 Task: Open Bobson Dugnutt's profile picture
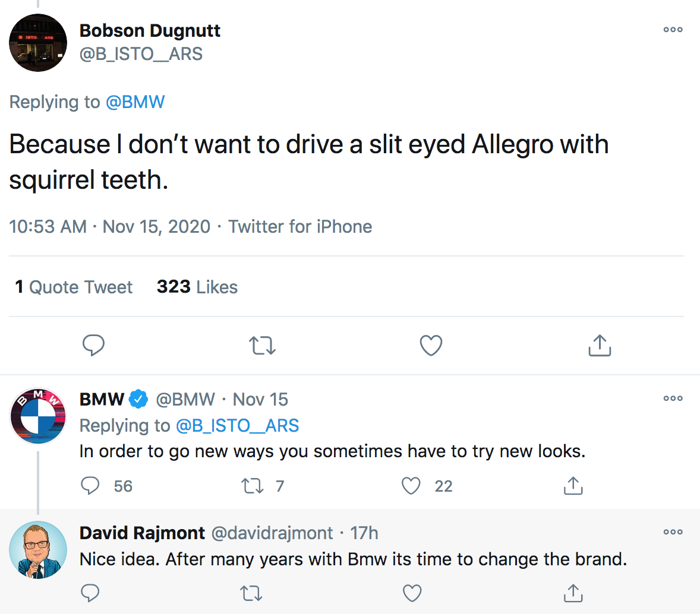click(38, 43)
